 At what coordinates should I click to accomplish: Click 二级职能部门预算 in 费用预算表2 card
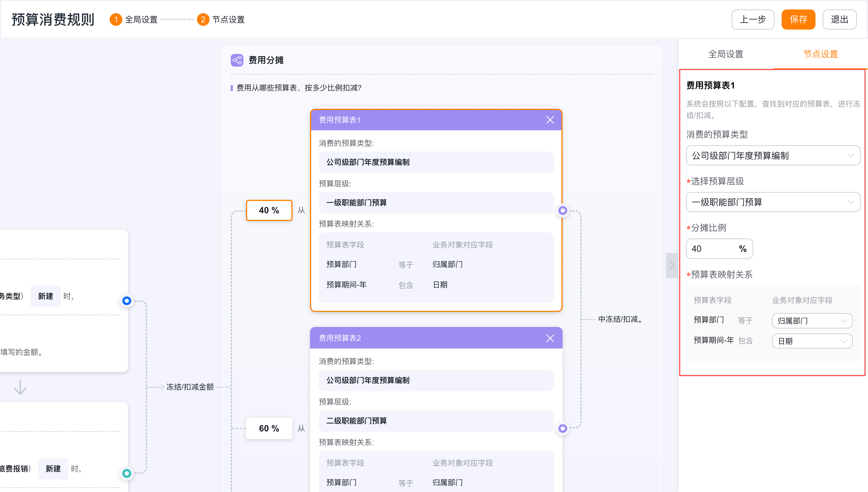436,421
